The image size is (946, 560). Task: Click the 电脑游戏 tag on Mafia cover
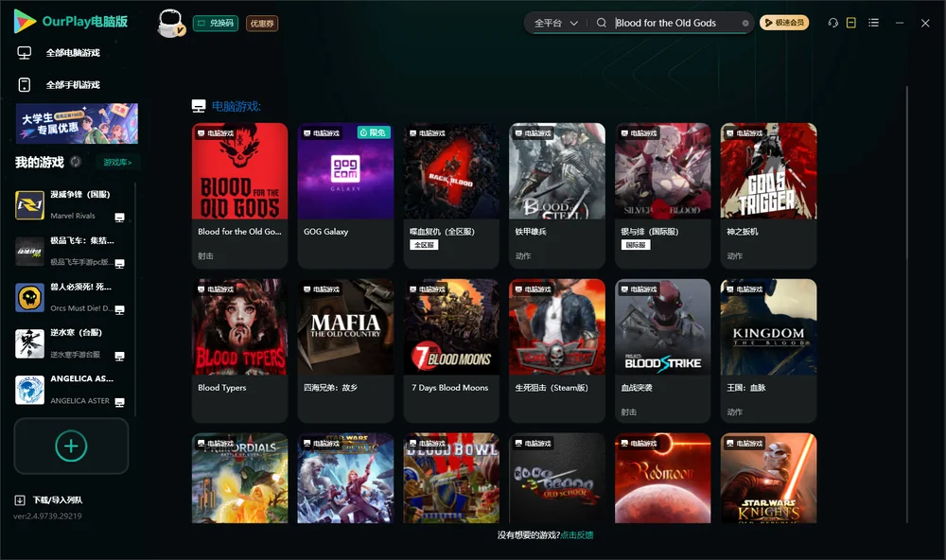[x=322, y=289]
